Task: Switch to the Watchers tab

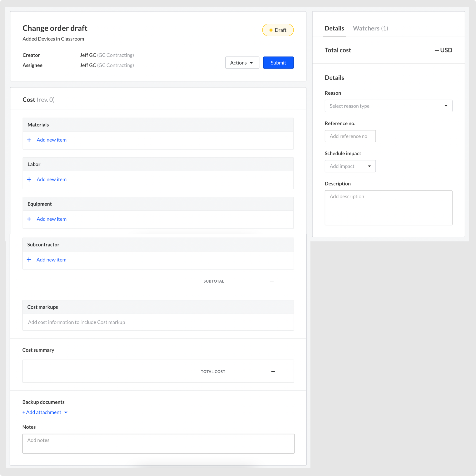Action: point(370,28)
